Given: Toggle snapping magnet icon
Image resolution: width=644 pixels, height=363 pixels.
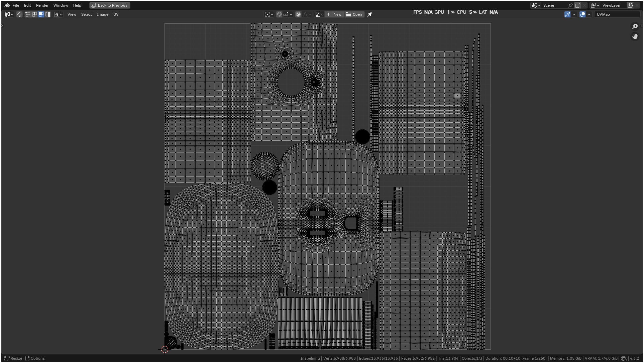Looking at the screenshot, I should pos(279,14).
